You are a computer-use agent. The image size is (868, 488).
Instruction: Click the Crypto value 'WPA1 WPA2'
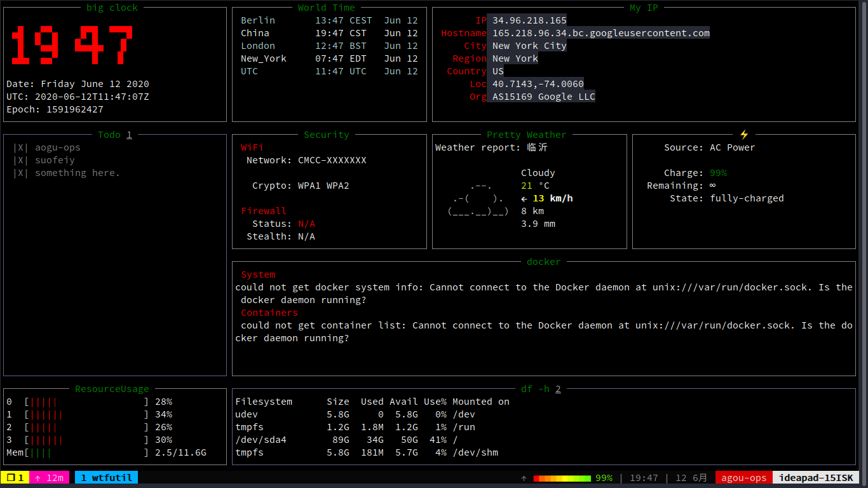323,186
